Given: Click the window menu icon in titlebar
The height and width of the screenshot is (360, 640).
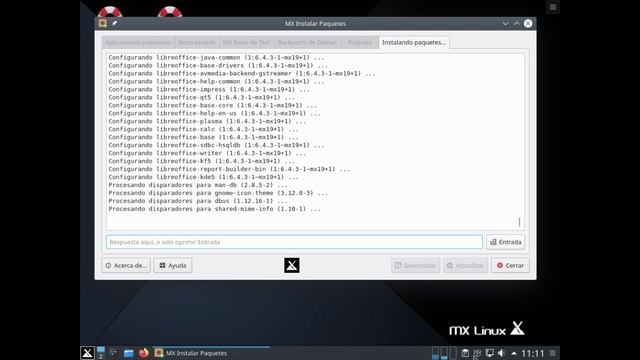Looking at the screenshot, I should point(102,23).
